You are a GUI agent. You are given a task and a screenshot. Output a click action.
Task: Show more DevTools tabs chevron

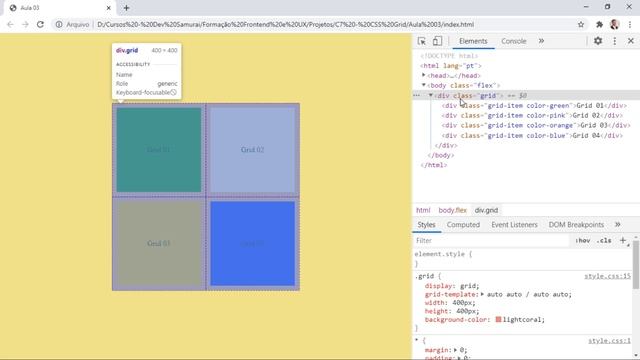(541, 41)
